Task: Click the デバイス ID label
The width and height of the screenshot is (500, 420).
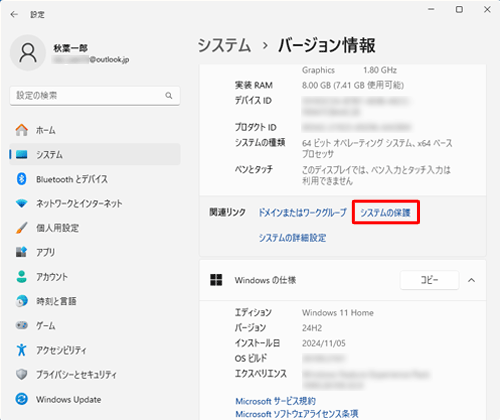Action: [253, 100]
